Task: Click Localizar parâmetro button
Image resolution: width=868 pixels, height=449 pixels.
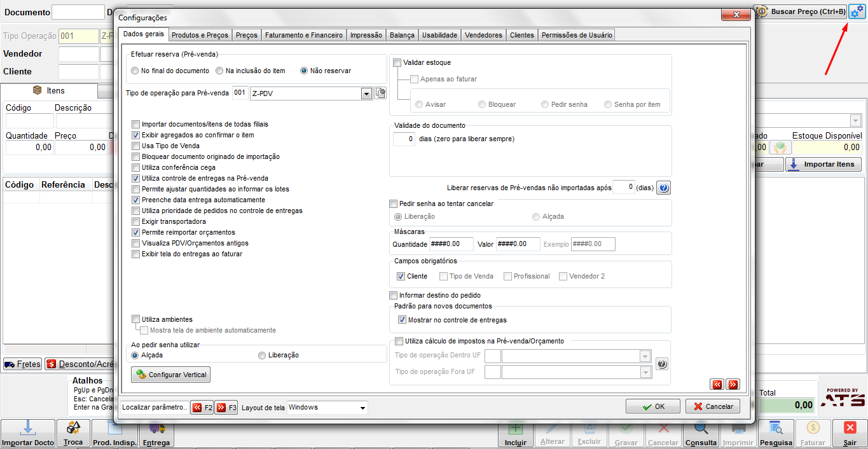Action: pos(155,408)
